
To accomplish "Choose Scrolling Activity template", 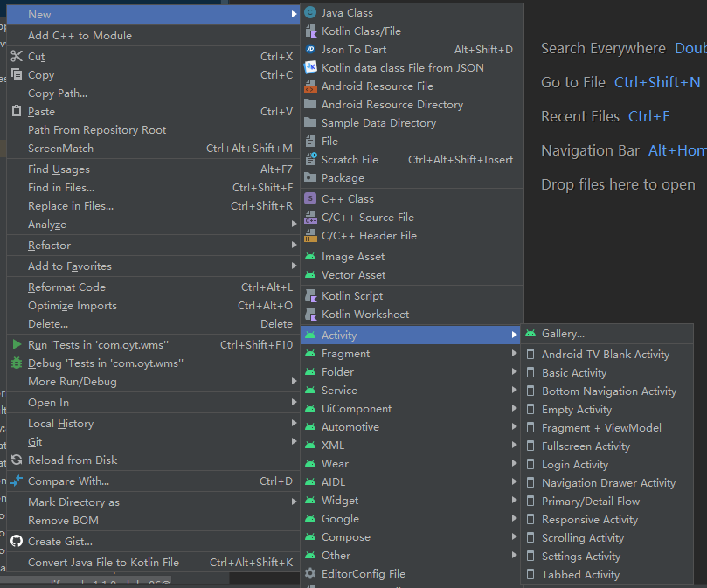I will (x=606, y=538).
